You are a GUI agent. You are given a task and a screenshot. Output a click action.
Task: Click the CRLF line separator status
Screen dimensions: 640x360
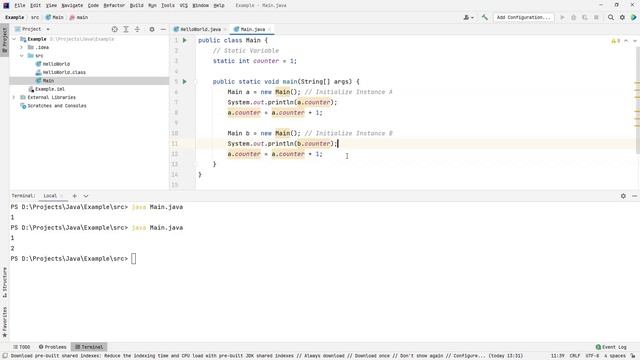pos(575,356)
